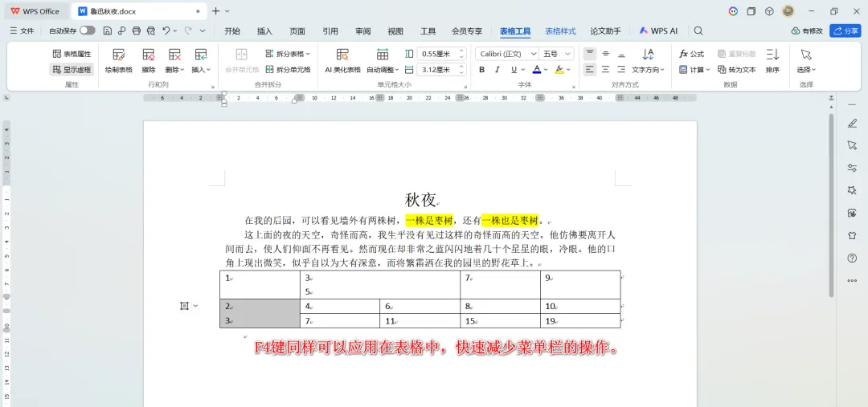Screen dimensions: 868x407
Task: Decrease column width with down stepper
Action: tap(461, 72)
